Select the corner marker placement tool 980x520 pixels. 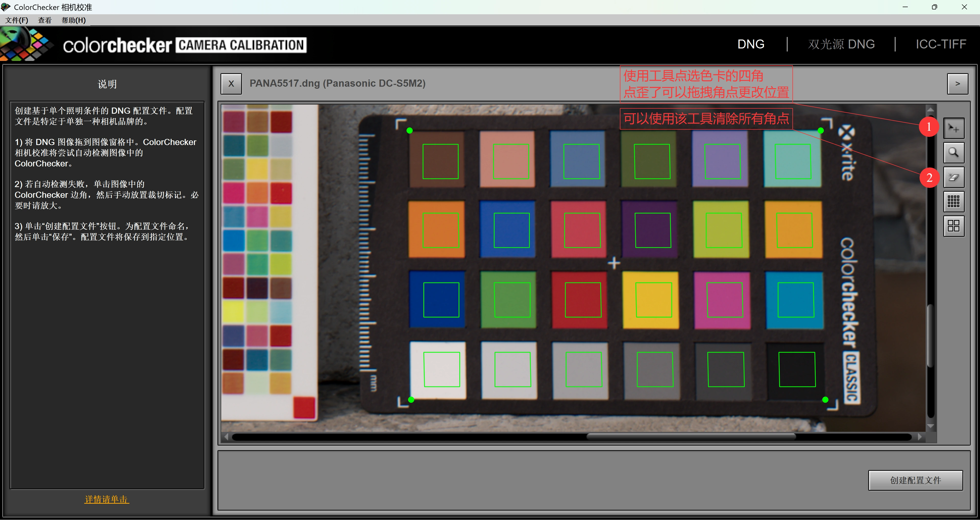click(x=954, y=128)
